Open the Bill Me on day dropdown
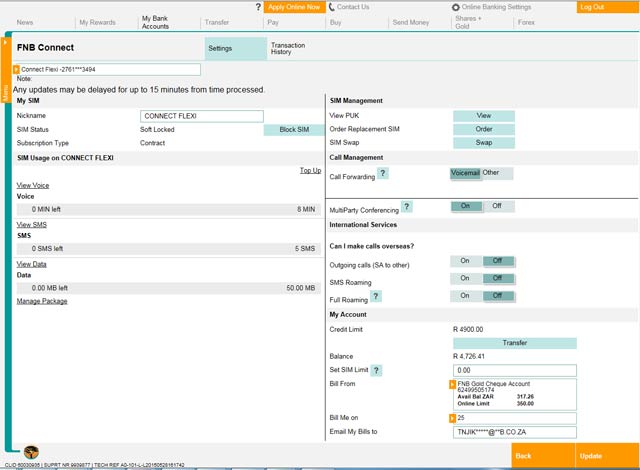Image resolution: width=640 pixels, height=470 pixels. click(x=453, y=416)
